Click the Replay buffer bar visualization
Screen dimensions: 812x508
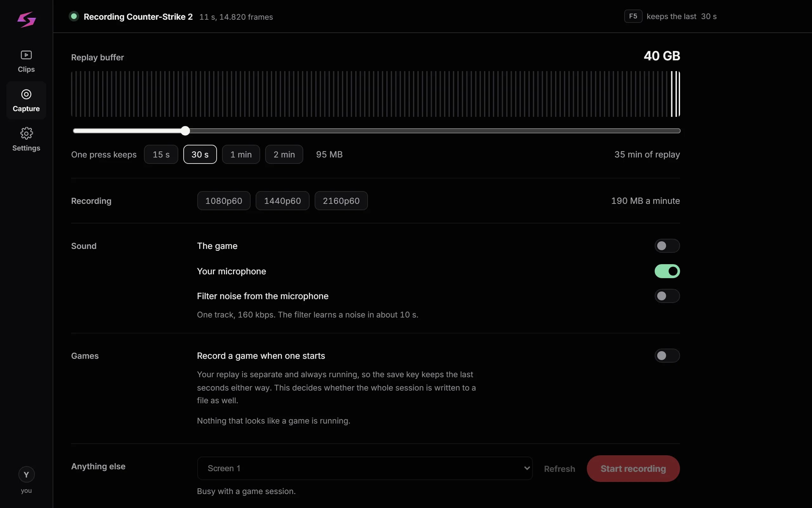point(376,94)
